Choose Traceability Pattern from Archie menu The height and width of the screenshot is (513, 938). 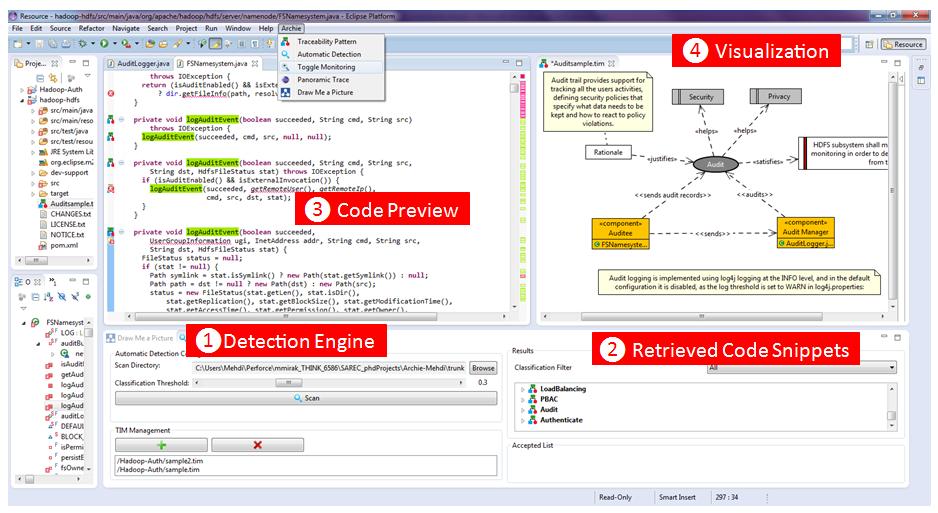tap(327, 41)
